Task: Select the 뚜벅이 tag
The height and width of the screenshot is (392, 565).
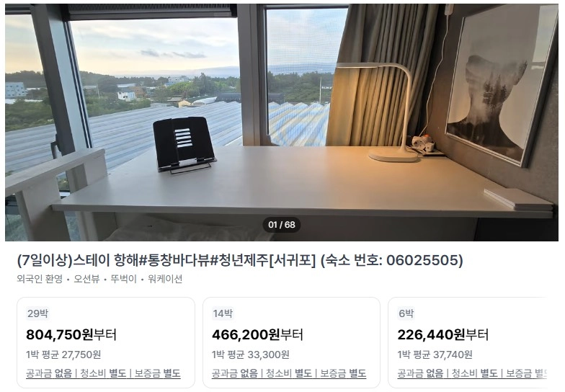Action: tap(124, 279)
